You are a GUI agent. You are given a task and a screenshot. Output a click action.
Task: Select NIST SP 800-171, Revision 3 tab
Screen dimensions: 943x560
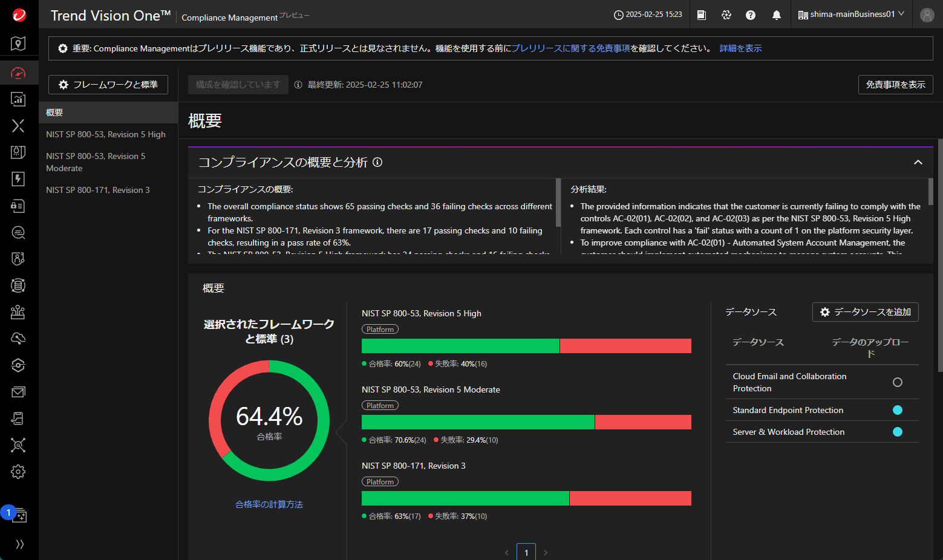coord(108,190)
